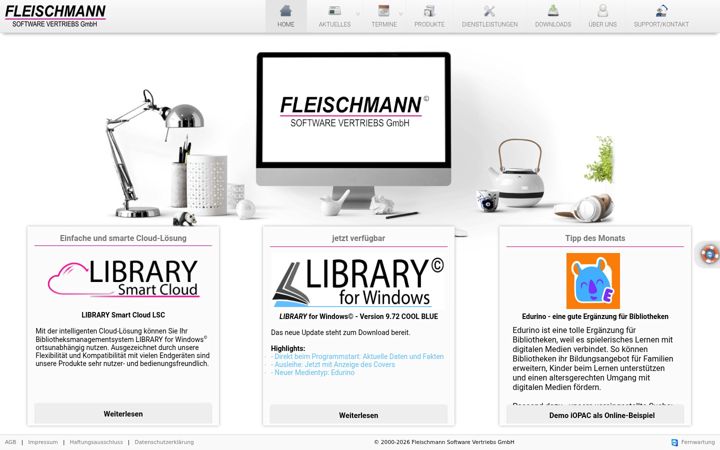Screen dimensions: 720x450
Task: Expand the dropdown arrow beside Termine
Action: tap(400, 14)
